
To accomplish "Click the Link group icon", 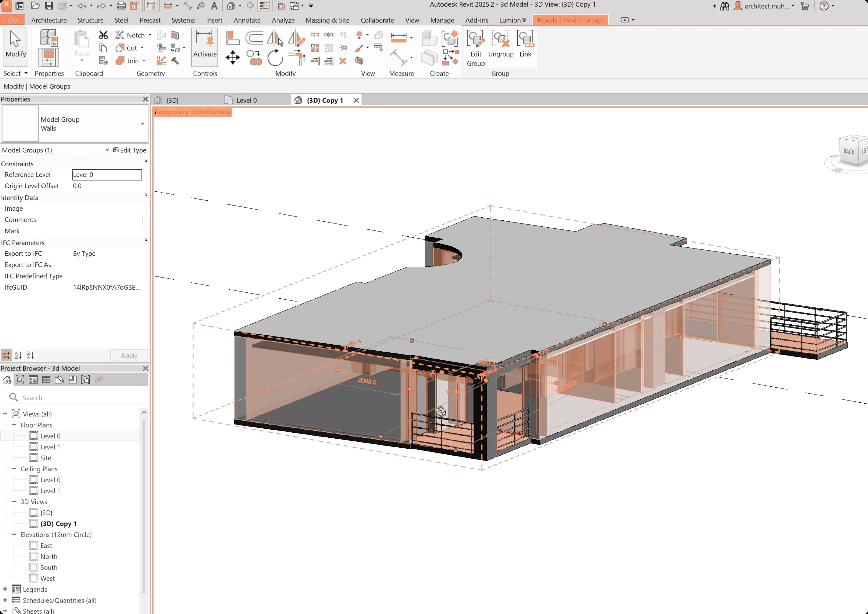I will pyautogui.click(x=525, y=44).
